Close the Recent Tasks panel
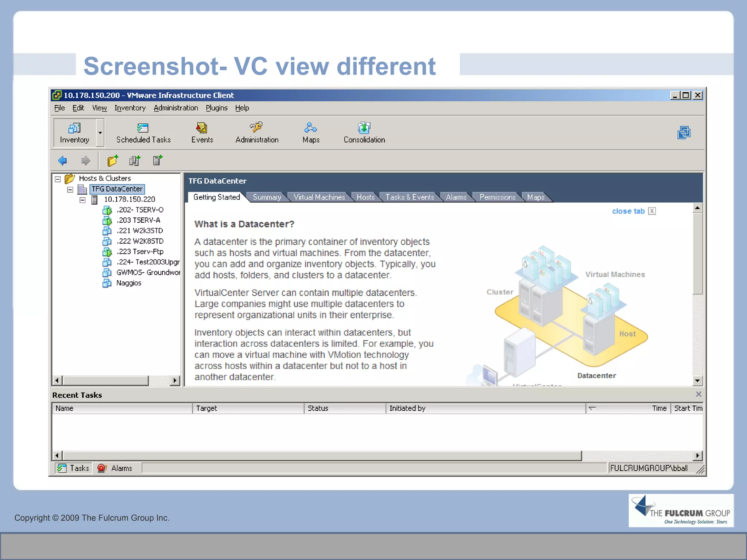 (698, 394)
